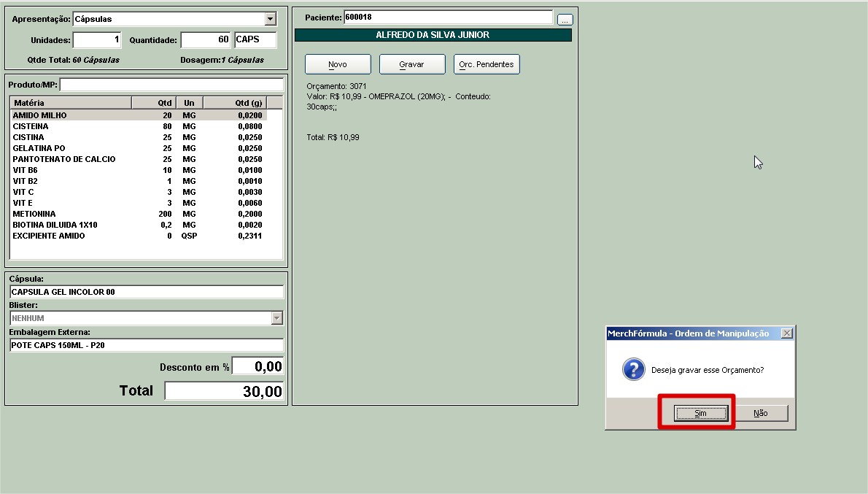This screenshot has height=494, width=868.
Task: Click the Embalagem Externa field
Action: pos(146,345)
